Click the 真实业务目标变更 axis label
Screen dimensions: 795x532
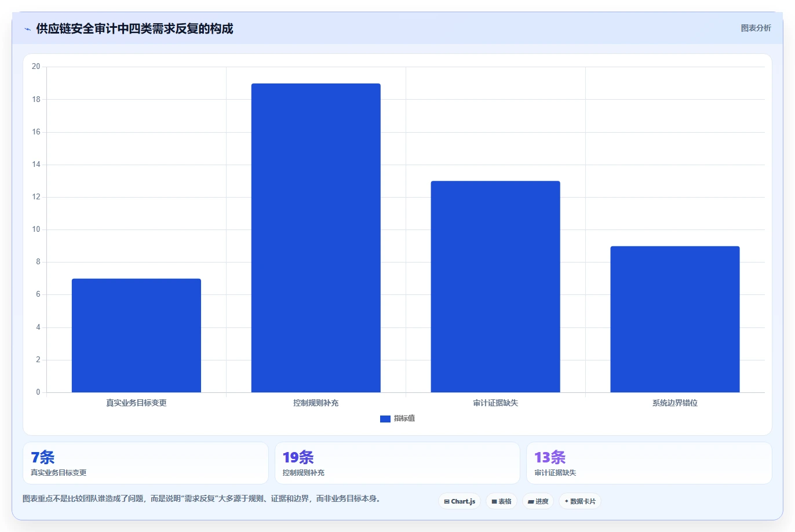136,403
